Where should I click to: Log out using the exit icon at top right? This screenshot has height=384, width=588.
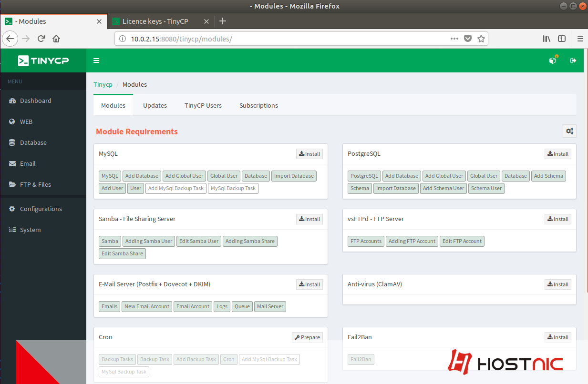click(x=573, y=61)
